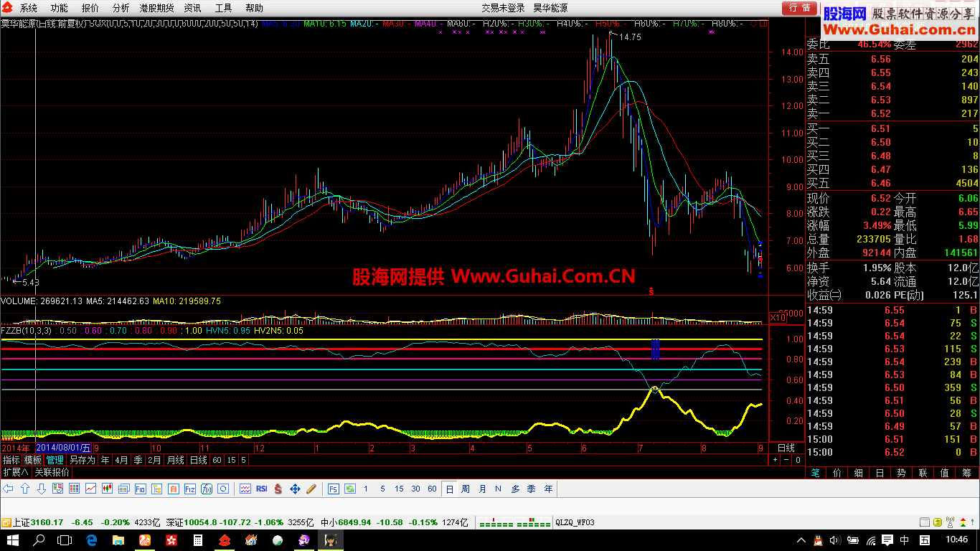Open Windows taskbar search
Image resolution: width=980 pixels, height=551 pixels.
coord(39,540)
